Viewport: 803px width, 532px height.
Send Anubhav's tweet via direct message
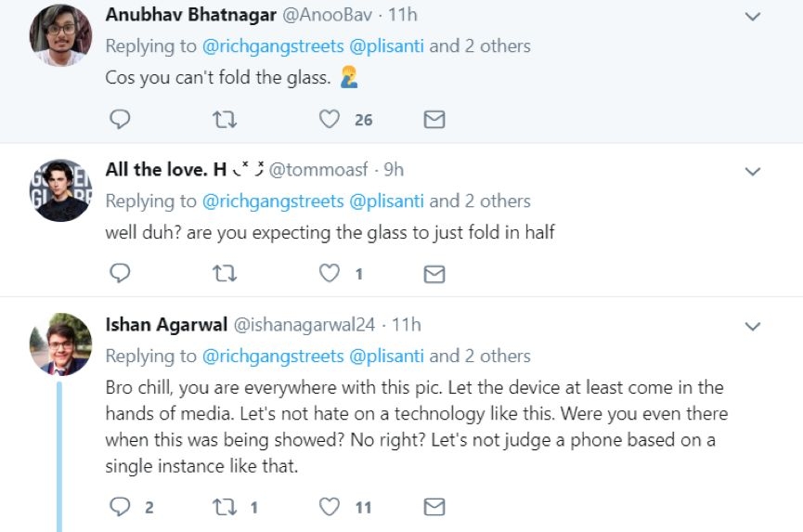[434, 119]
